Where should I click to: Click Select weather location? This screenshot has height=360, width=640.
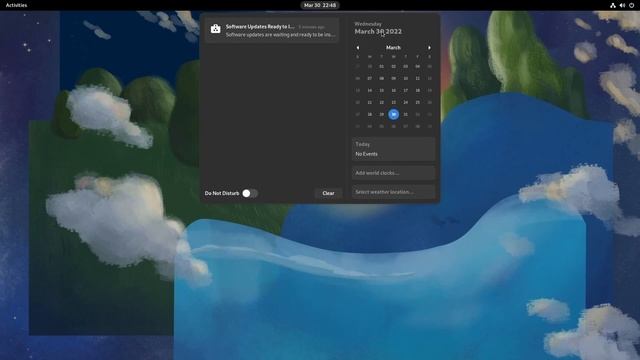(x=393, y=192)
